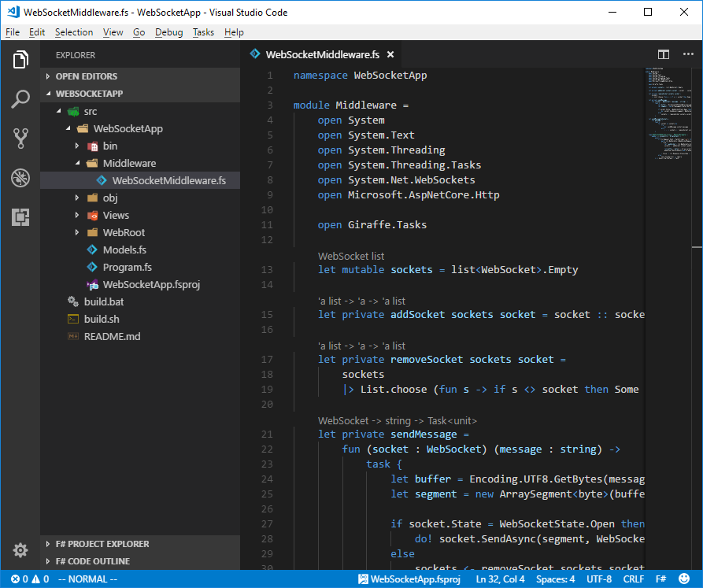Change the UTF-8 encoding setting

tap(599, 579)
